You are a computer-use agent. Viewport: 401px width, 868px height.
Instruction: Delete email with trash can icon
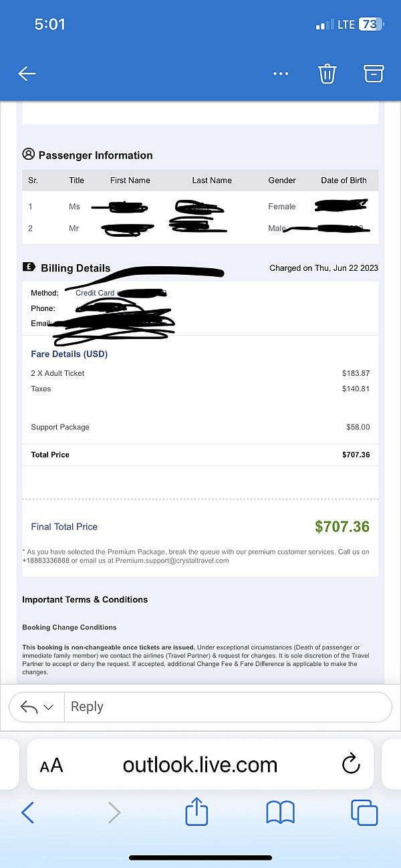[327, 74]
